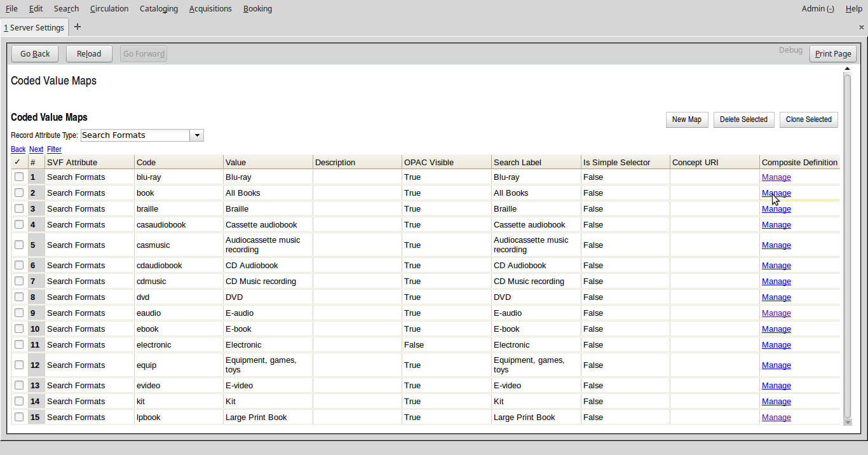Viewport: 868px width, 455px height.
Task: Open the File menu
Action: [11, 8]
